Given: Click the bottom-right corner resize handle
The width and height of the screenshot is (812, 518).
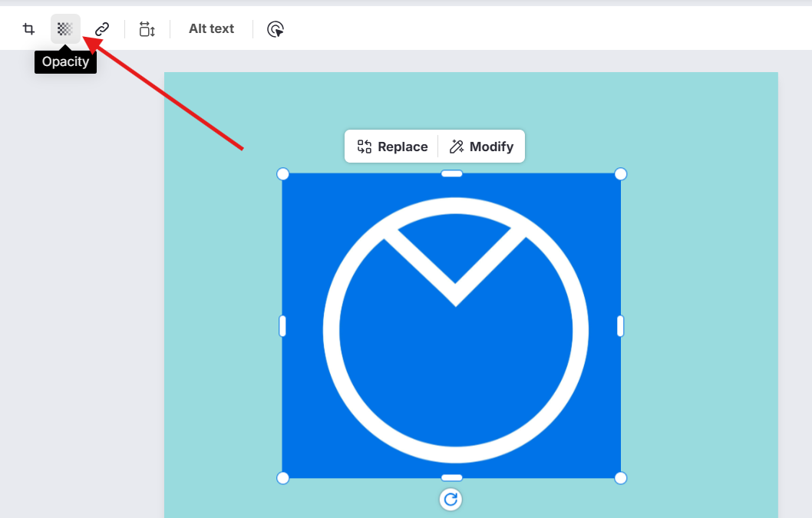Looking at the screenshot, I should pyautogui.click(x=621, y=478).
